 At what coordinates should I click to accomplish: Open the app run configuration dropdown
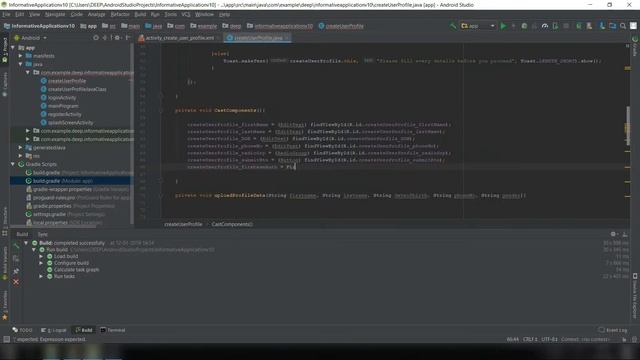[x=478, y=26]
